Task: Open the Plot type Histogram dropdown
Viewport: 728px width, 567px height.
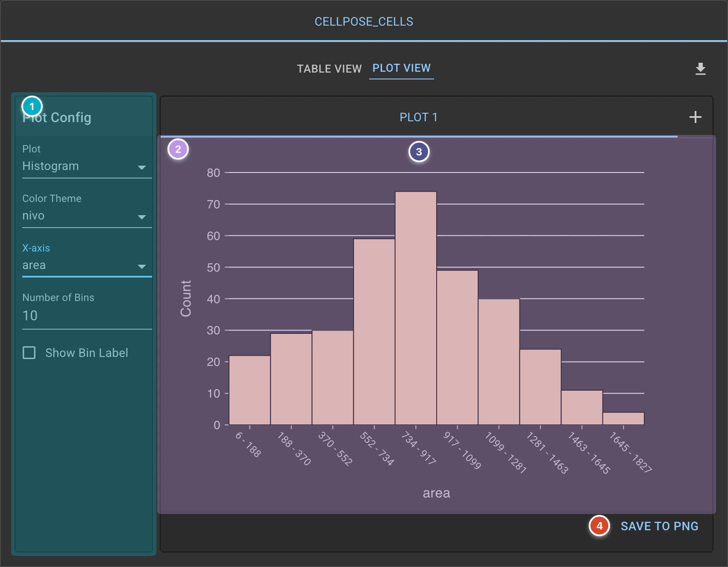Action: click(87, 166)
